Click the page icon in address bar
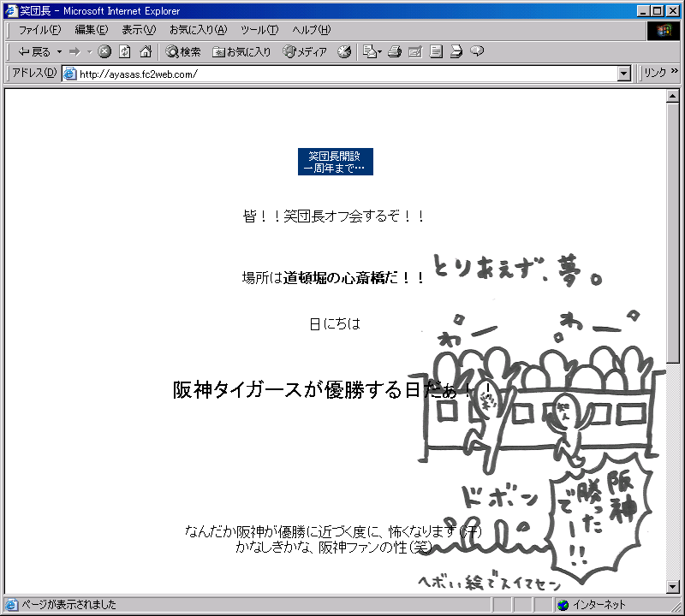Viewport: 685px width, 616px height. pos(70,74)
